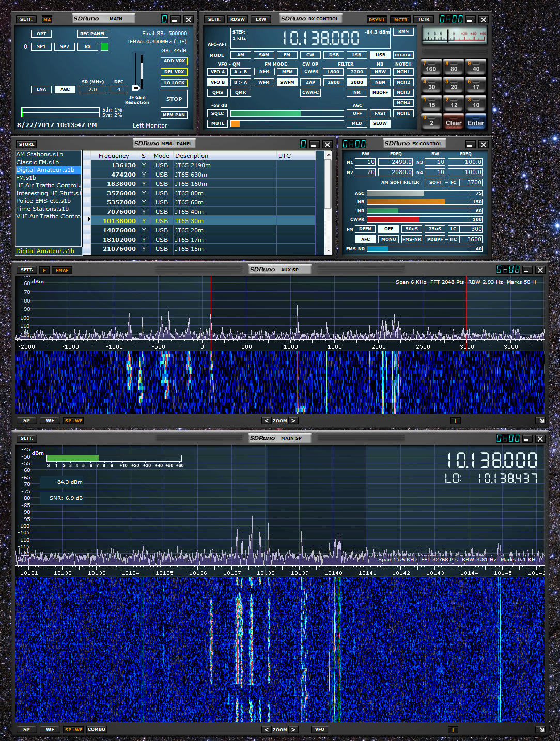The width and height of the screenshot is (560, 741).
Task: Toggle AFC in the EX Control panel
Action: point(365,239)
